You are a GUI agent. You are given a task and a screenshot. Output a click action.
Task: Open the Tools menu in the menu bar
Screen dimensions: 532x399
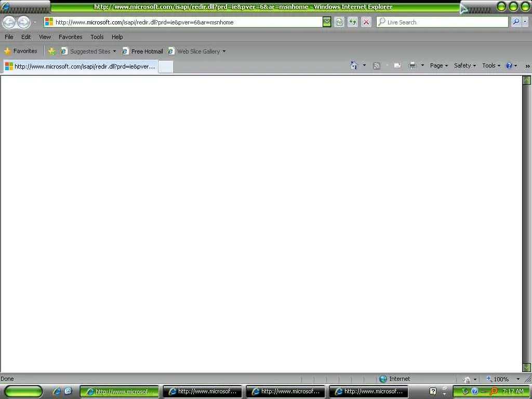click(x=97, y=37)
